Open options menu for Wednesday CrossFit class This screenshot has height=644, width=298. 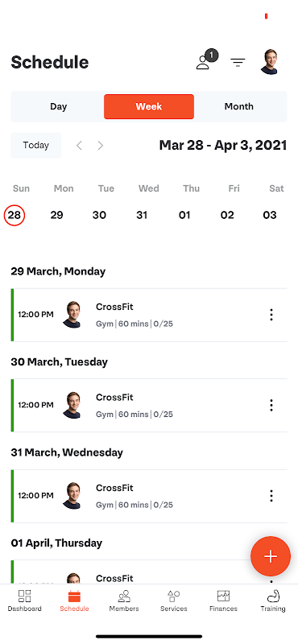pos(271,496)
